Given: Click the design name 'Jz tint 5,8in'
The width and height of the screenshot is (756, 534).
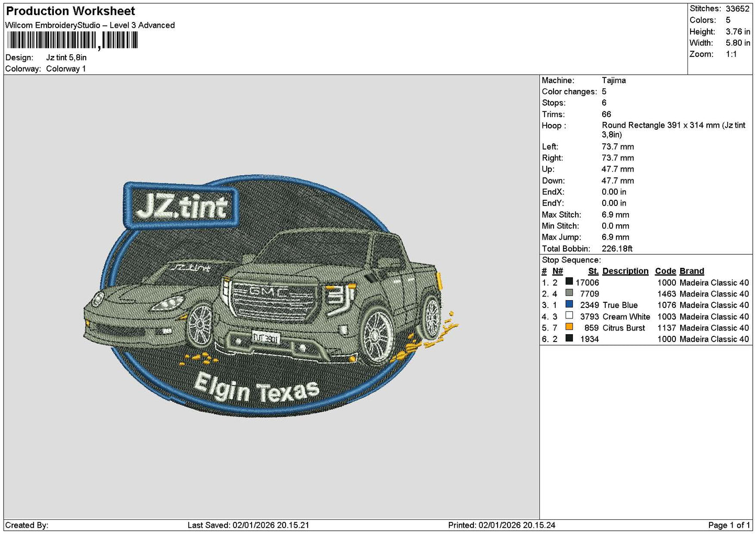Looking at the screenshot, I should click(x=66, y=58).
